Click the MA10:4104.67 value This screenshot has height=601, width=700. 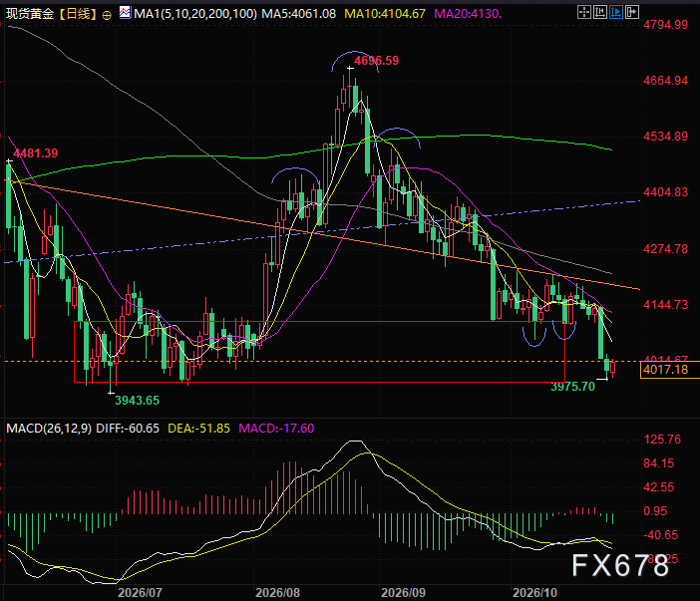pos(385,14)
